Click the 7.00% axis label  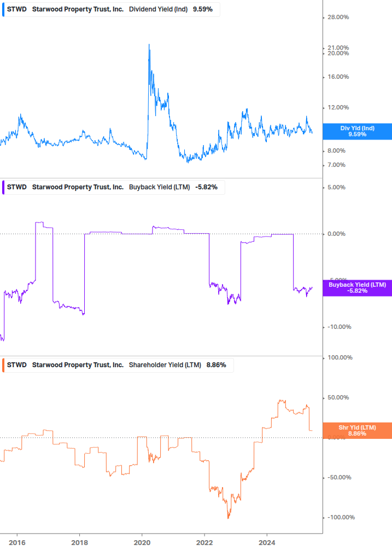tap(336, 165)
